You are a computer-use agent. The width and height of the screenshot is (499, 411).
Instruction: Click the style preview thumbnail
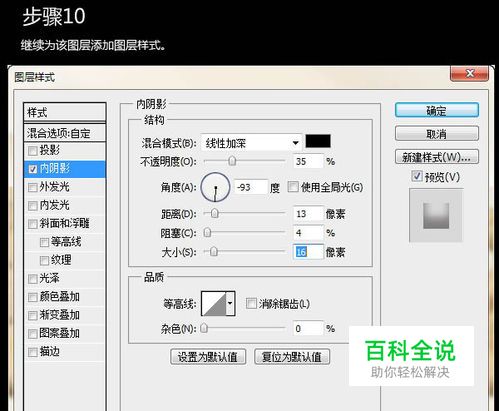436,215
